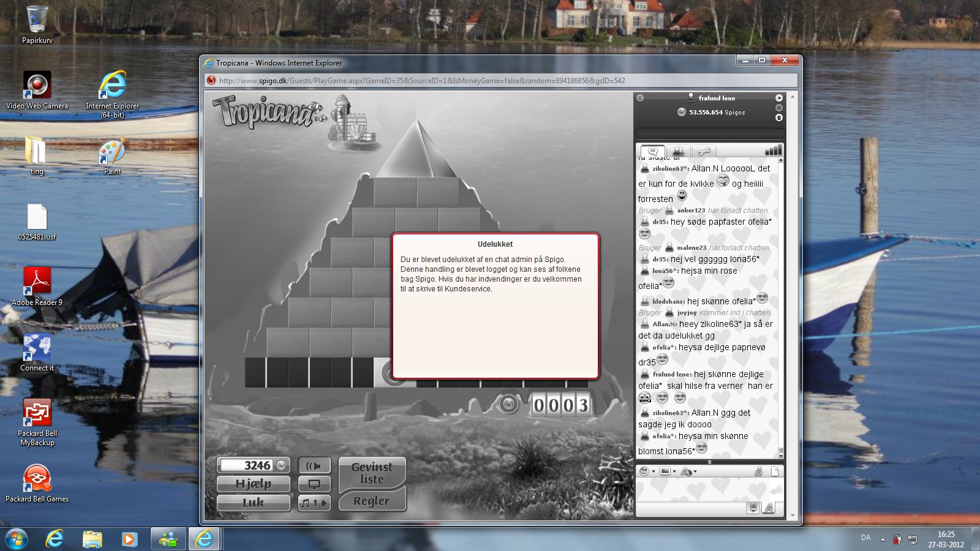The image size is (980, 551).
Task: Switch to the chat messages tab
Action: tap(652, 151)
